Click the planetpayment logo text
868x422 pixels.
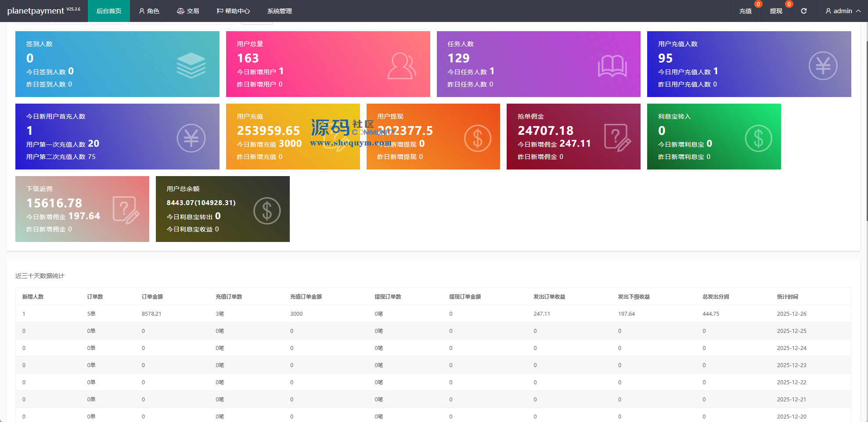click(36, 11)
